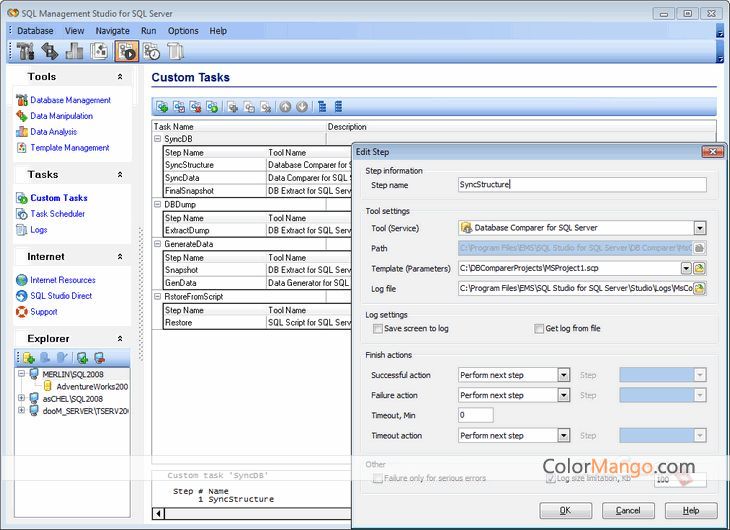The width and height of the screenshot is (730, 530).
Task: Click the edit task icon in task toolbar
Action: (179, 107)
